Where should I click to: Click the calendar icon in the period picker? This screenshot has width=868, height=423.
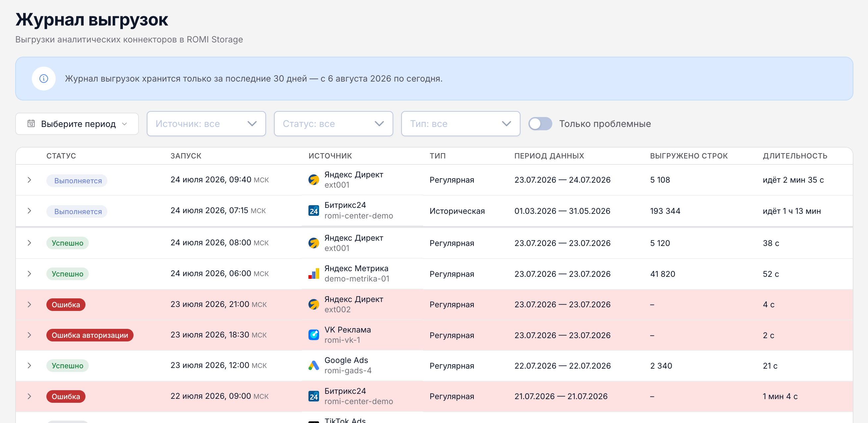point(31,124)
